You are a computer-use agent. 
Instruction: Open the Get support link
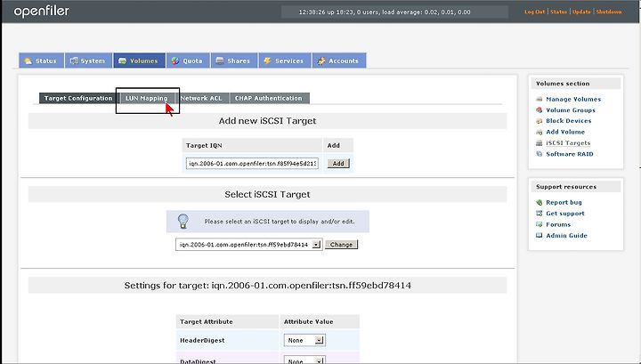[x=565, y=214]
